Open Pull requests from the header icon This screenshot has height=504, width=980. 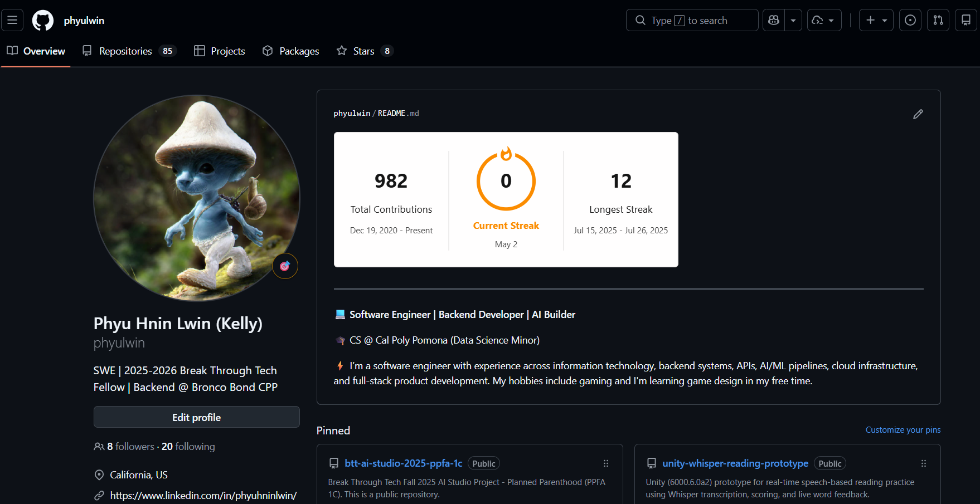(938, 20)
